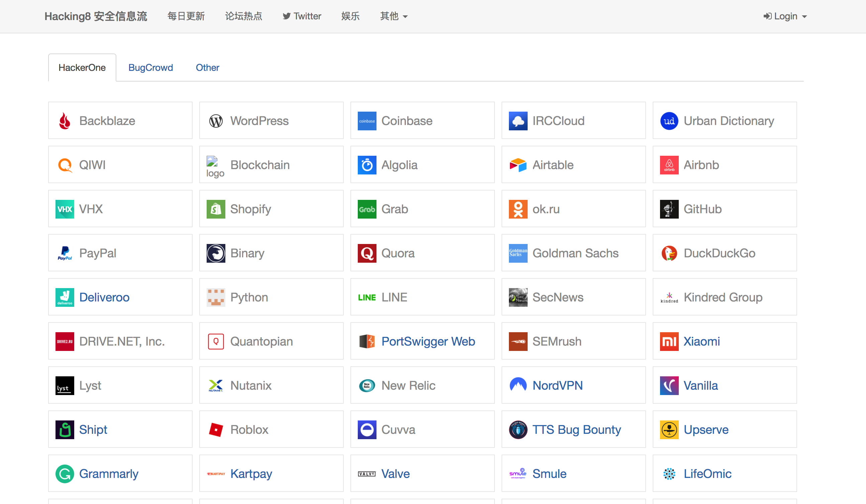866x504 pixels.
Task: Click the Nutanix X logo
Action: click(216, 385)
